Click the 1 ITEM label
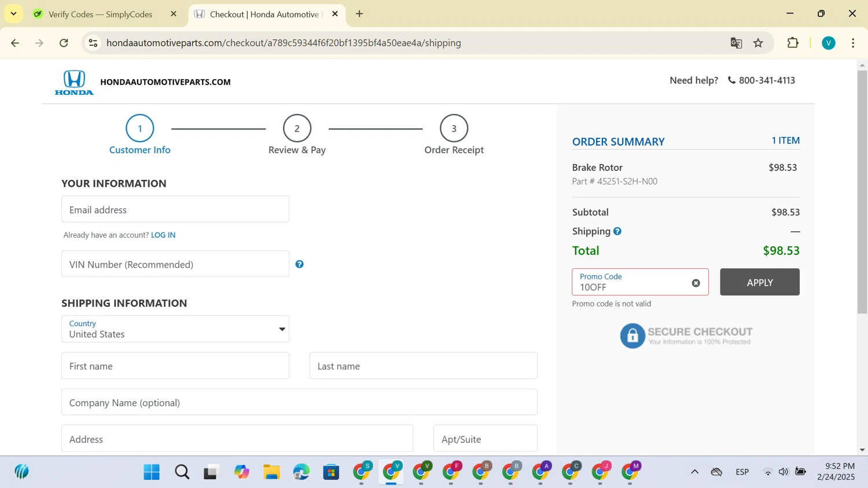The height and width of the screenshot is (488, 868). pos(785,141)
